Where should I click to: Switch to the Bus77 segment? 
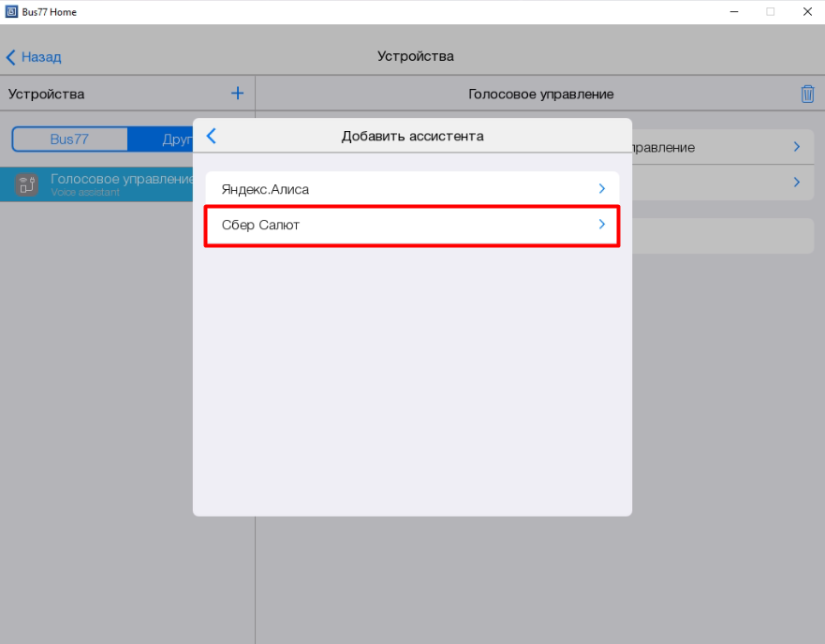[69, 139]
